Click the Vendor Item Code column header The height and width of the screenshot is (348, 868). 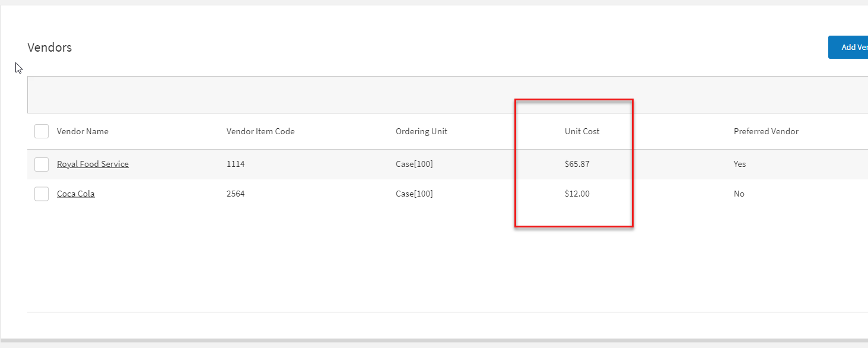[260, 131]
